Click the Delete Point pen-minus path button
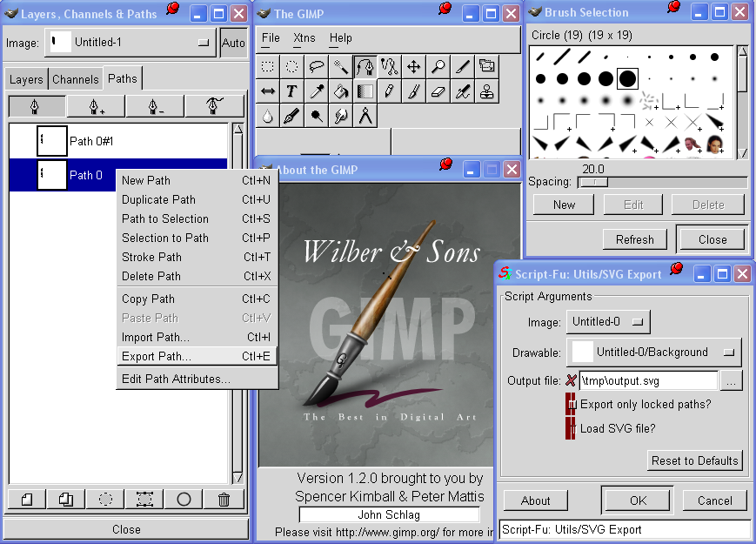This screenshot has height=544, width=756. pos(155,106)
